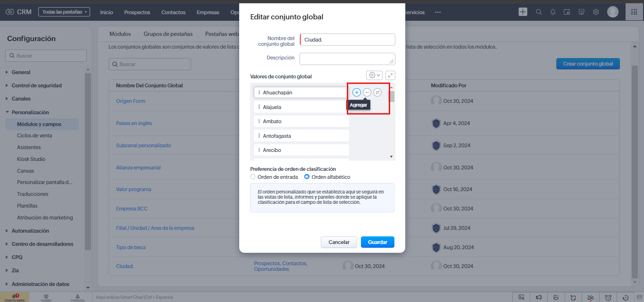Screen dimensions: 644x302
Task: Click the swap arrows icon beside Ahuachapán
Action: (377, 92)
